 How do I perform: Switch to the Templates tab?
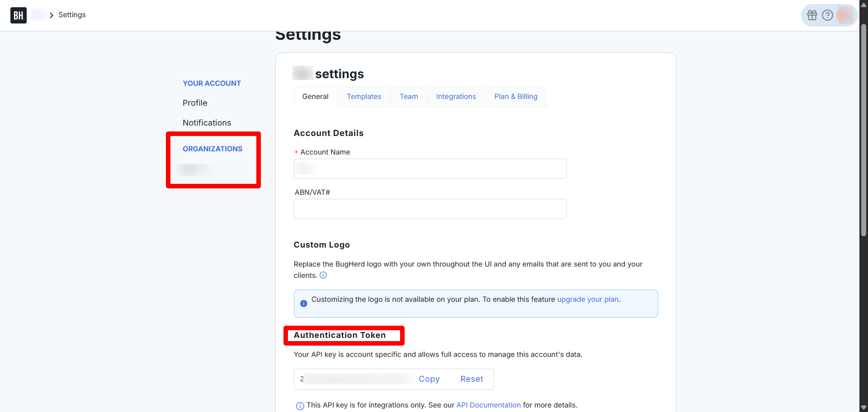coord(364,97)
